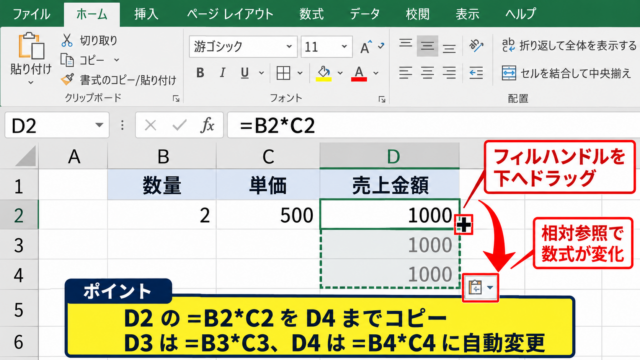Switch to the 数式 tab
640x360 pixels.
(311, 14)
